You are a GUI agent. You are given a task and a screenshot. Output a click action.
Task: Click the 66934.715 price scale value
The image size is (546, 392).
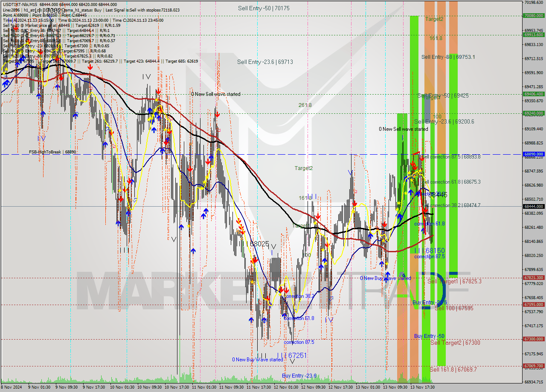click(534, 382)
